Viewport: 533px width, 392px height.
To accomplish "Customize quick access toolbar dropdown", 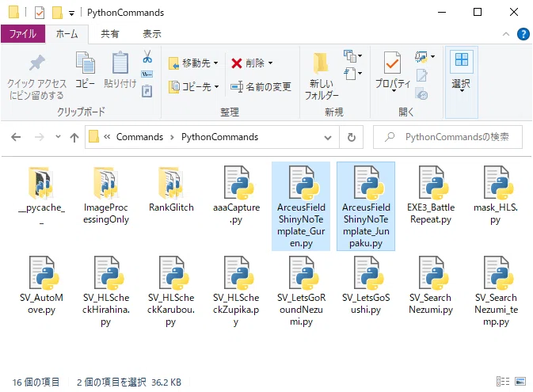I will (72, 13).
